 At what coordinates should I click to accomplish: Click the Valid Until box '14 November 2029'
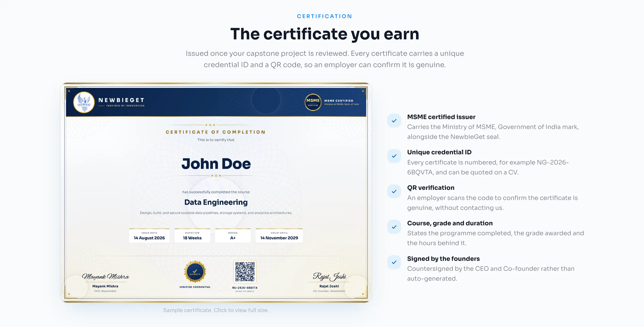[x=279, y=235]
